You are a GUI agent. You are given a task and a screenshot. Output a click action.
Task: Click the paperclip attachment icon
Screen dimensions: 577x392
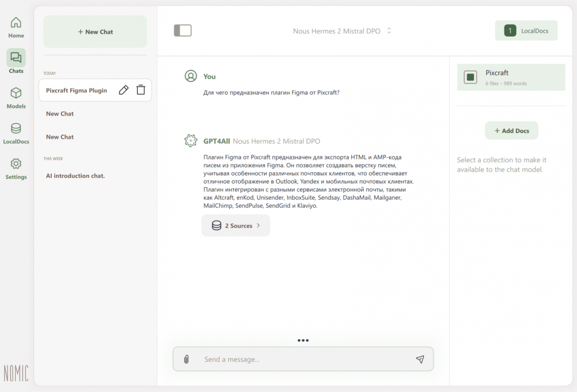click(186, 359)
